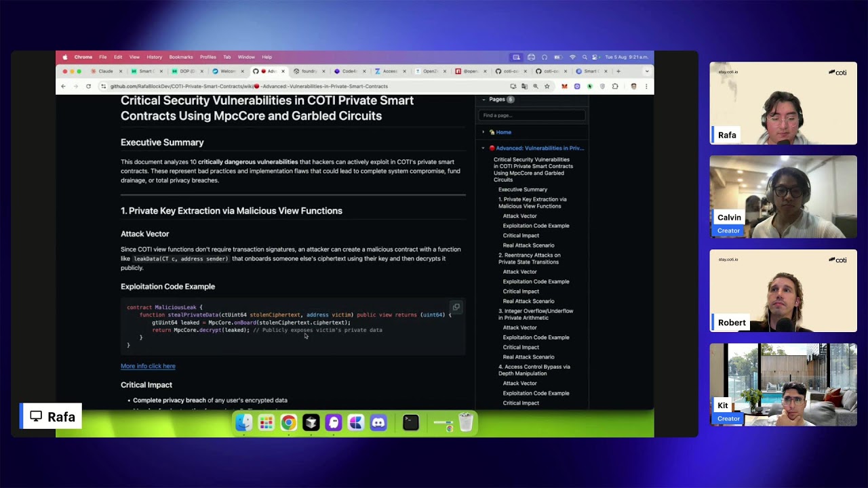Open Spotlight search in the menu bar
Viewport: 868px width, 488px height.
(x=585, y=57)
